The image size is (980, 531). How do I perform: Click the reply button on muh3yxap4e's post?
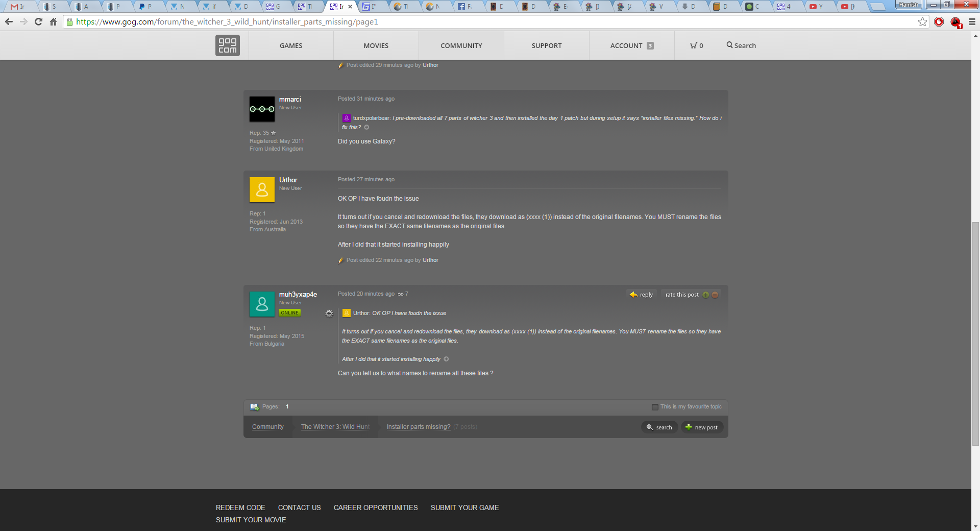tap(642, 295)
